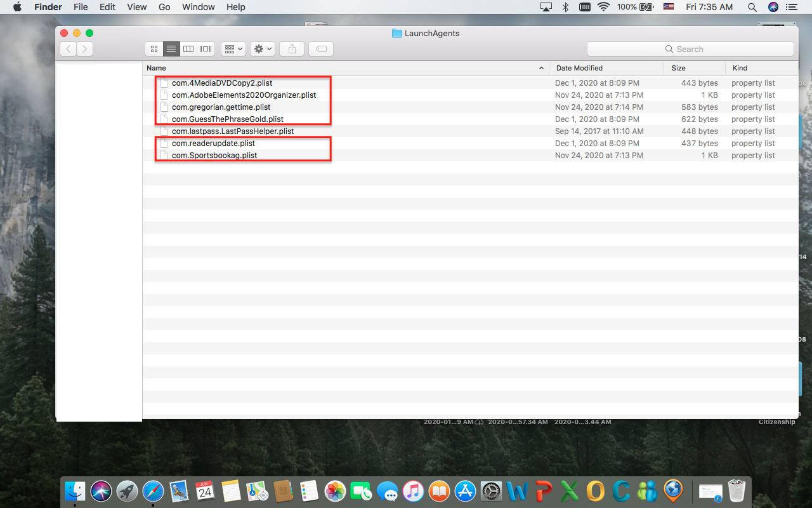Open Photos from the Dock
Screen dimensions: 812x508
pos(335,491)
